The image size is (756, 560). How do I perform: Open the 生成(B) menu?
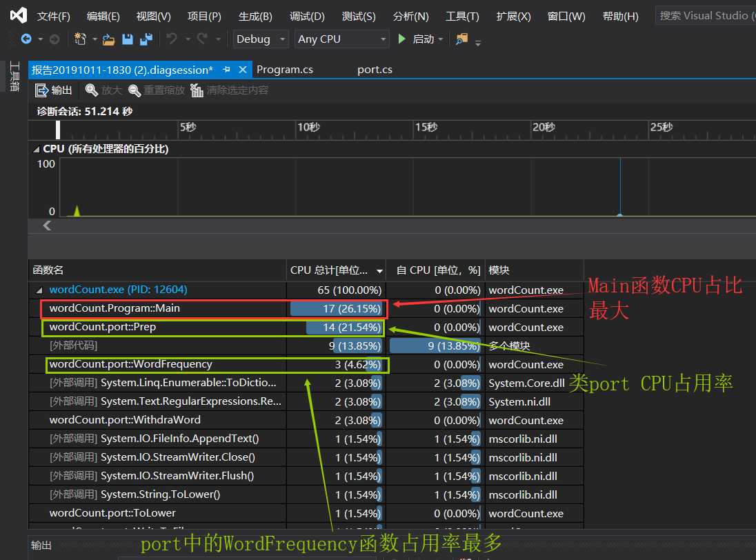pos(255,17)
